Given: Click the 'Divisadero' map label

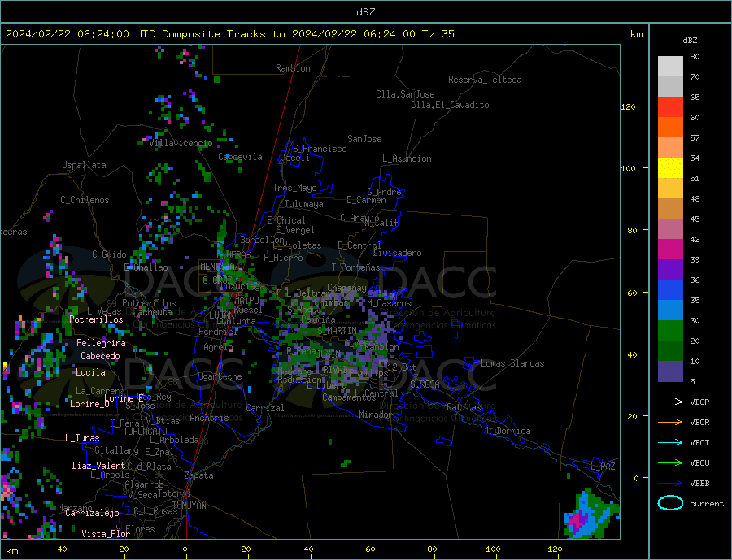Looking at the screenshot, I should 397,253.
